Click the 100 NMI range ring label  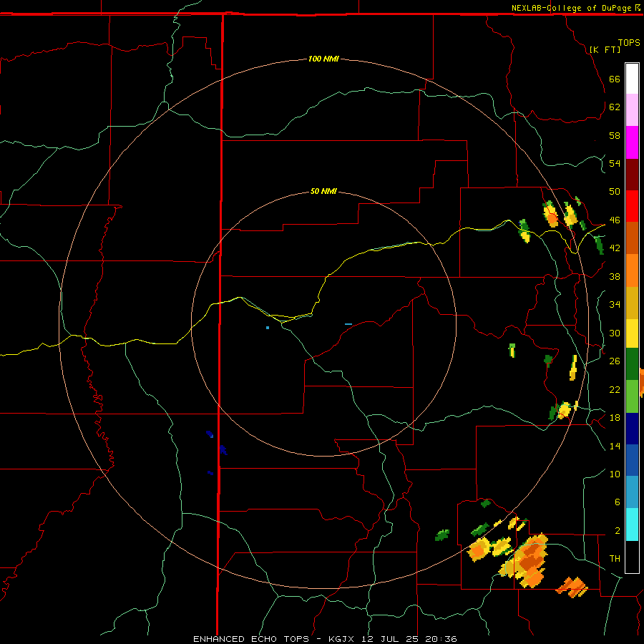click(x=323, y=59)
